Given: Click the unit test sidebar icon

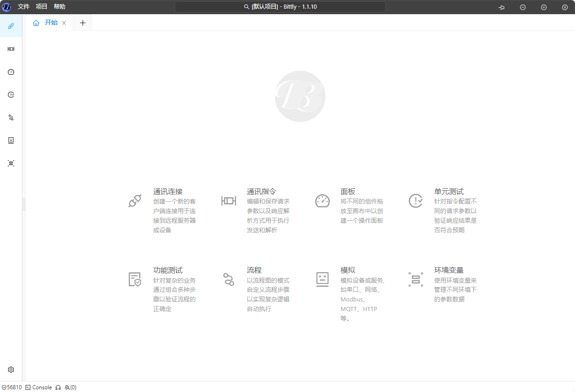Looking at the screenshot, I should 11,95.
